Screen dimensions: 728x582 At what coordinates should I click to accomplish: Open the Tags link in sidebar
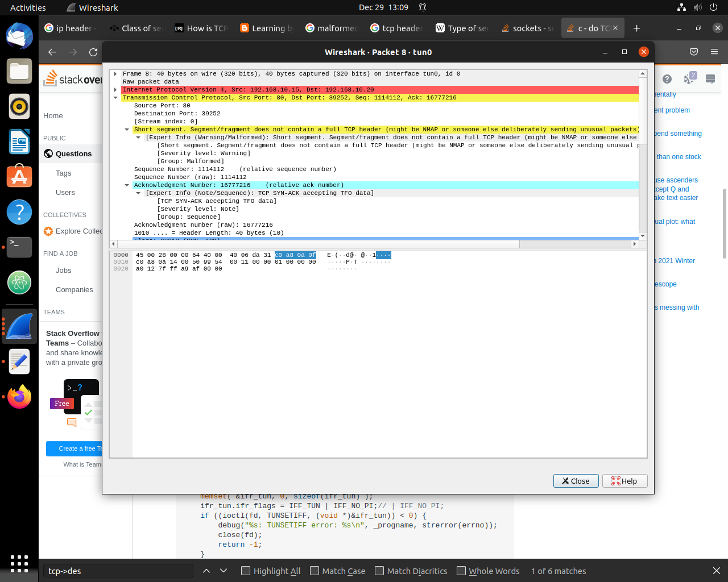pyautogui.click(x=63, y=173)
